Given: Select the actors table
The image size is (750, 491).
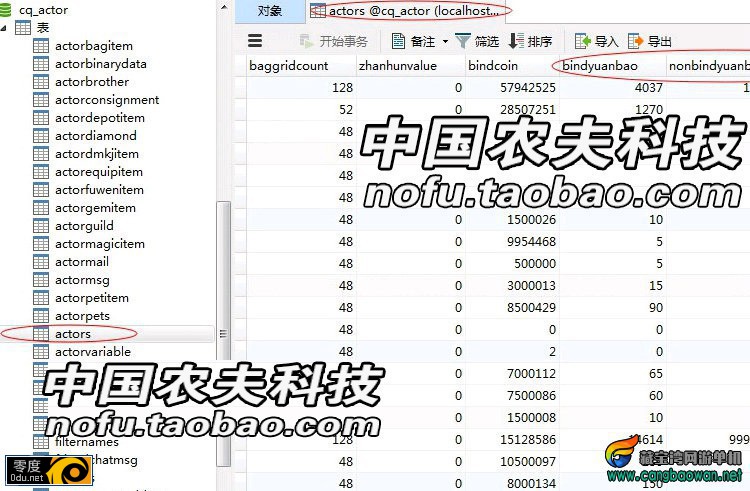Looking at the screenshot, I should click(x=73, y=334).
